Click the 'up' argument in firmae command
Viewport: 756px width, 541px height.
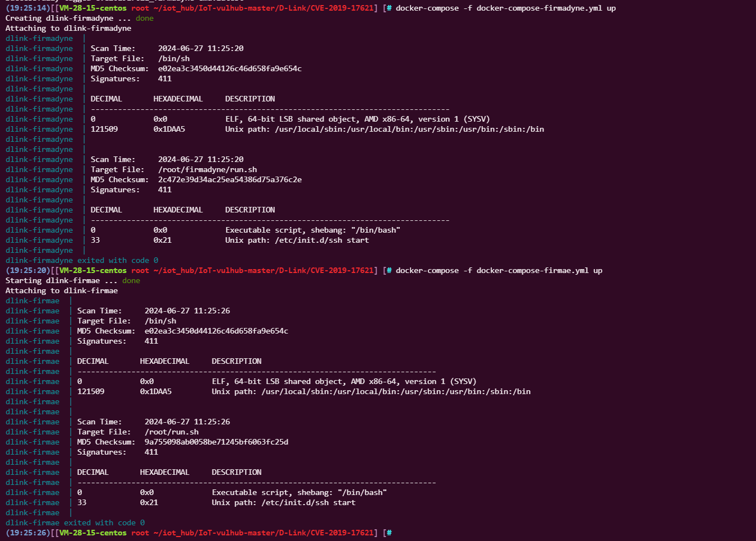(x=598, y=270)
